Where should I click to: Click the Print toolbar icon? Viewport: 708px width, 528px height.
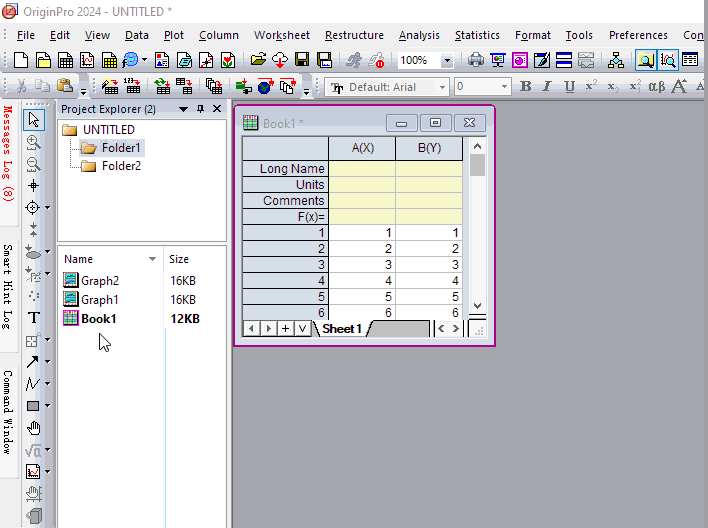tap(476, 61)
